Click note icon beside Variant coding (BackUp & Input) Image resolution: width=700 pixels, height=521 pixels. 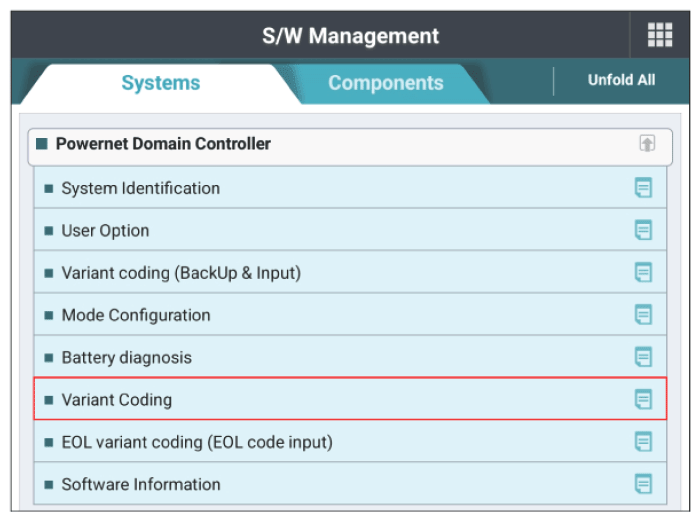click(x=643, y=272)
